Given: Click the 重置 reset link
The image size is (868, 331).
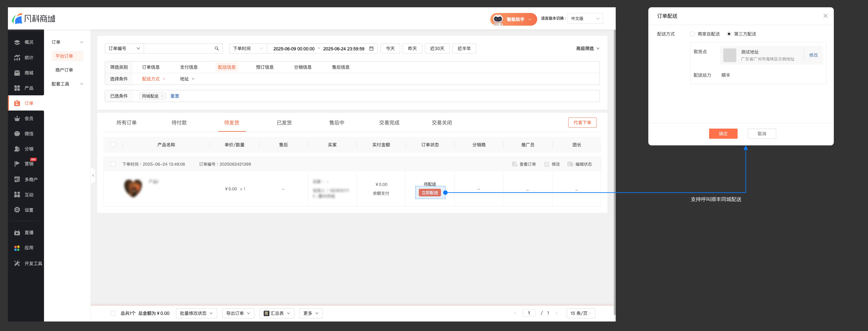Looking at the screenshot, I should tap(175, 96).
